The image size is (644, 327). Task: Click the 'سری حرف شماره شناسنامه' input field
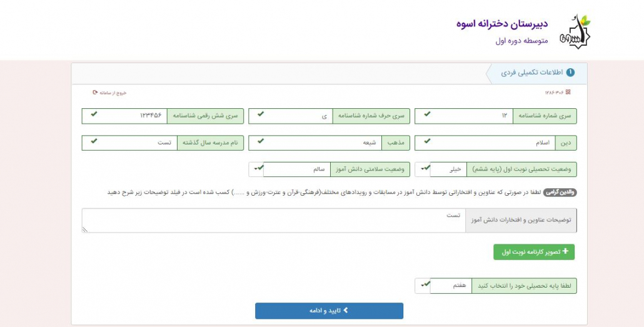coord(291,116)
